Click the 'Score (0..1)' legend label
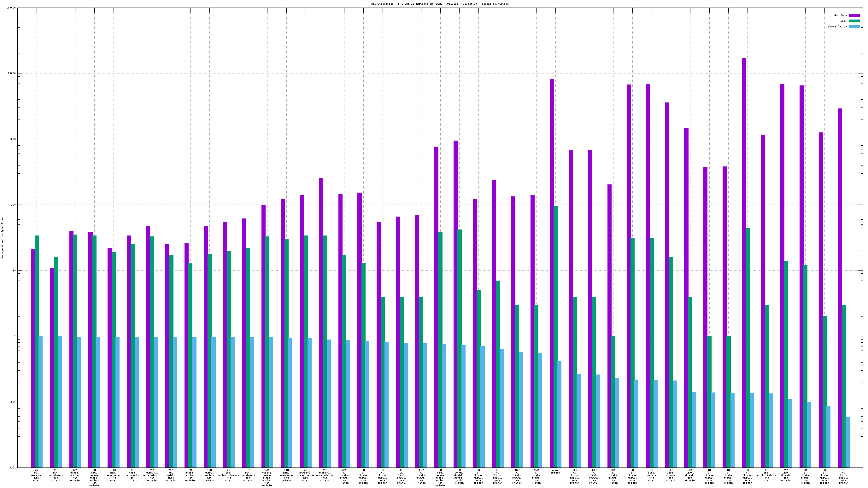This screenshot has height=488, width=868. click(x=837, y=26)
